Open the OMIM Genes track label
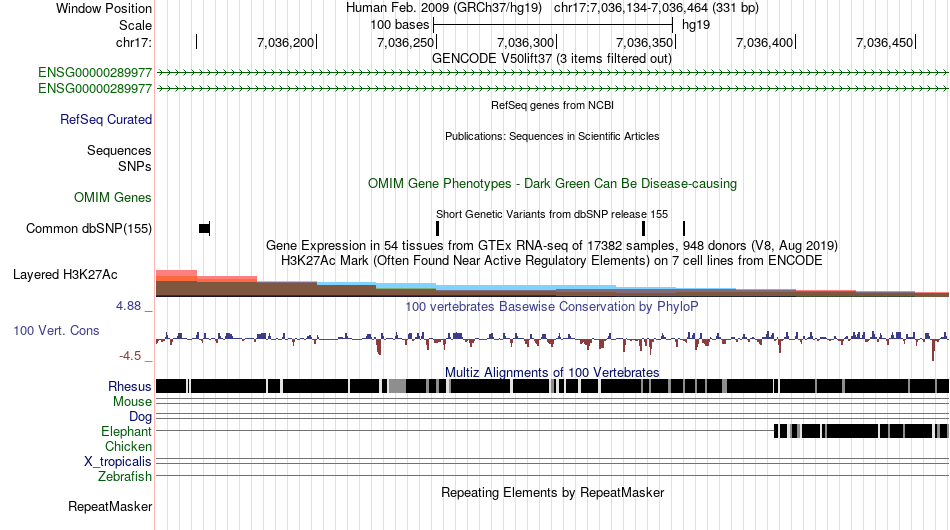The image size is (950, 530). pos(112,197)
